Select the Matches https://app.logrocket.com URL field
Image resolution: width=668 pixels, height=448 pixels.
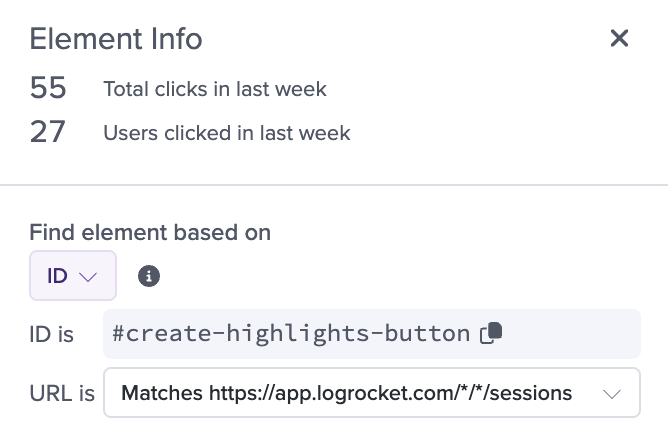tap(371, 393)
